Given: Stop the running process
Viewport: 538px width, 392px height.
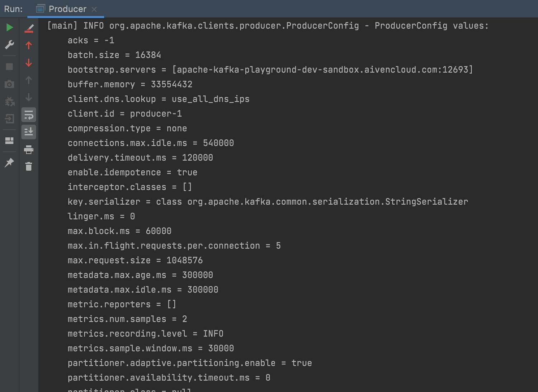Looking at the screenshot, I should 10,67.
